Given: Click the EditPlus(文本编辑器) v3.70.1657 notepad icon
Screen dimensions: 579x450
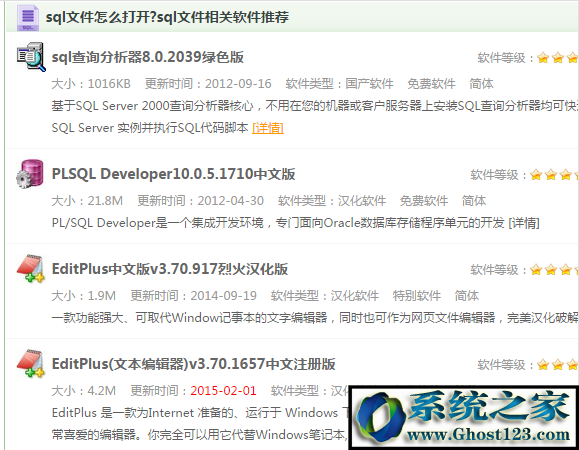Looking at the screenshot, I should click(x=31, y=363).
